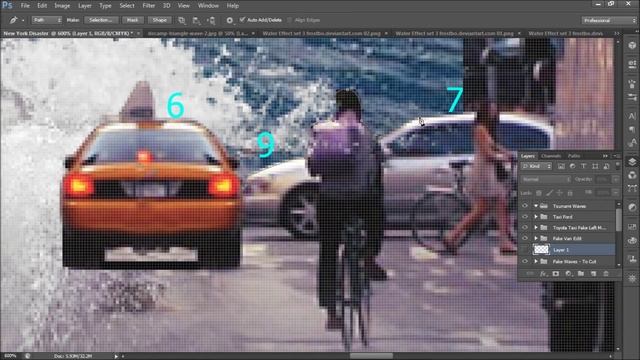Click the Mask button in options bar

(x=132, y=20)
